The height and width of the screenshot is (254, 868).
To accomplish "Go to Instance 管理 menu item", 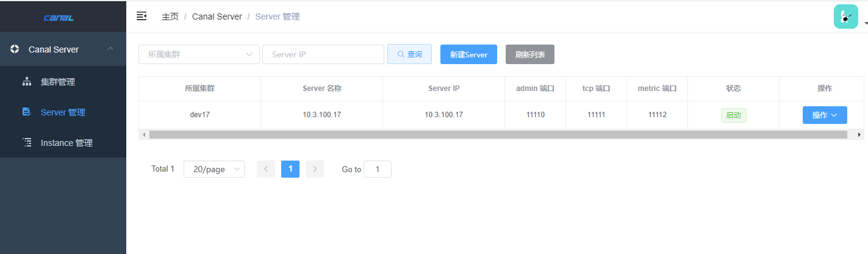I will pos(66,143).
